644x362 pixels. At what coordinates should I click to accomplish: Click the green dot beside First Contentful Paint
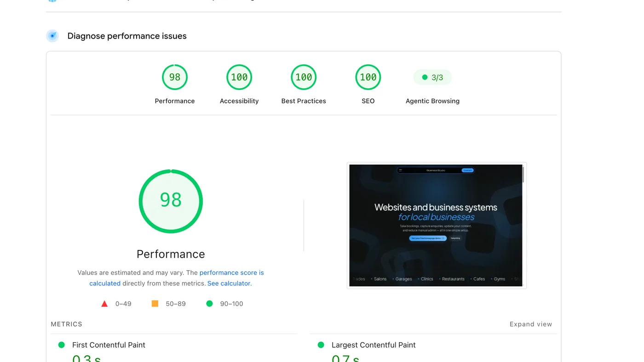point(62,345)
